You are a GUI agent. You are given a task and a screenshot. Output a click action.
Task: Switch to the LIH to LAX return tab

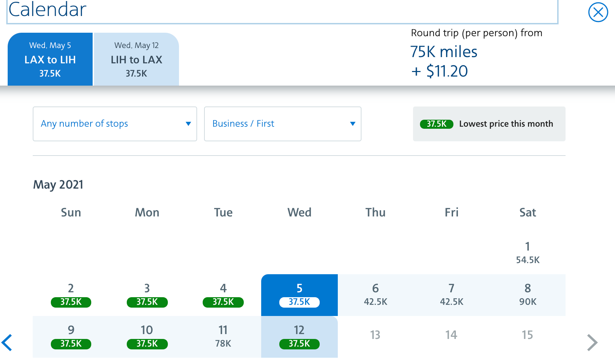137,59
